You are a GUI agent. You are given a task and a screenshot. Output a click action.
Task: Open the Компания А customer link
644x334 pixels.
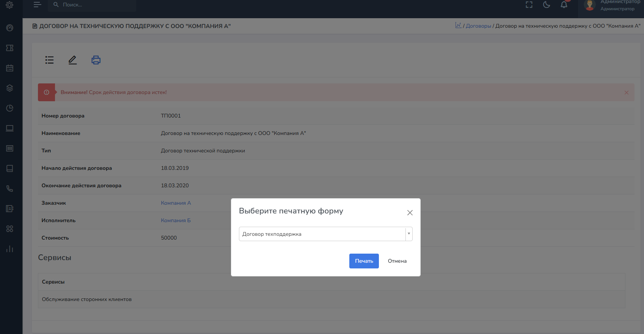(176, 203)
